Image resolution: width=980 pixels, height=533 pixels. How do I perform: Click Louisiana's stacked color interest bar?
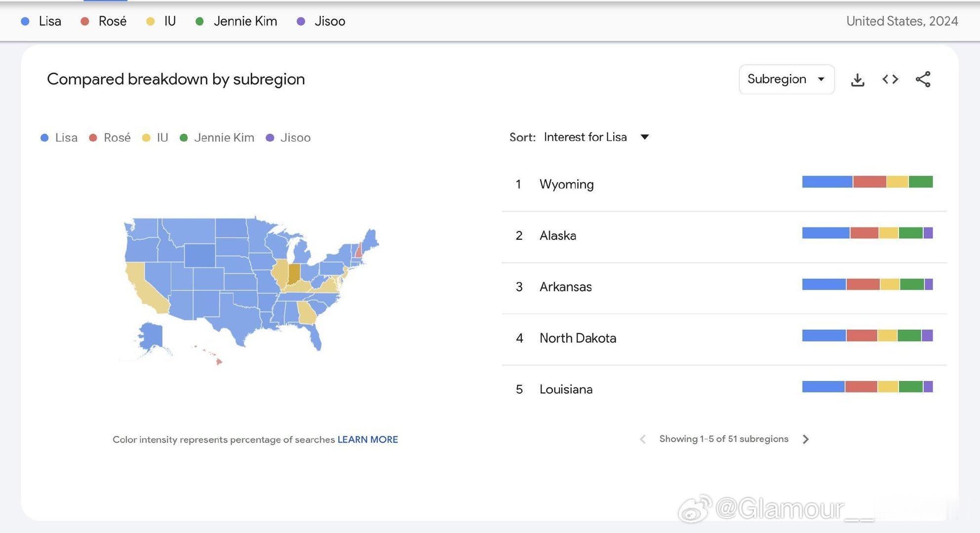[867, 386]
